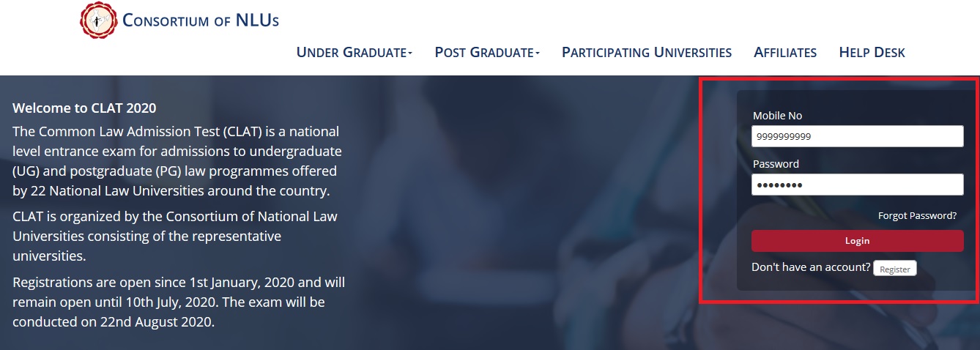Expand the Post Graduate dropdown menu
Screen dimensions: 980x350
click(487, 52)
